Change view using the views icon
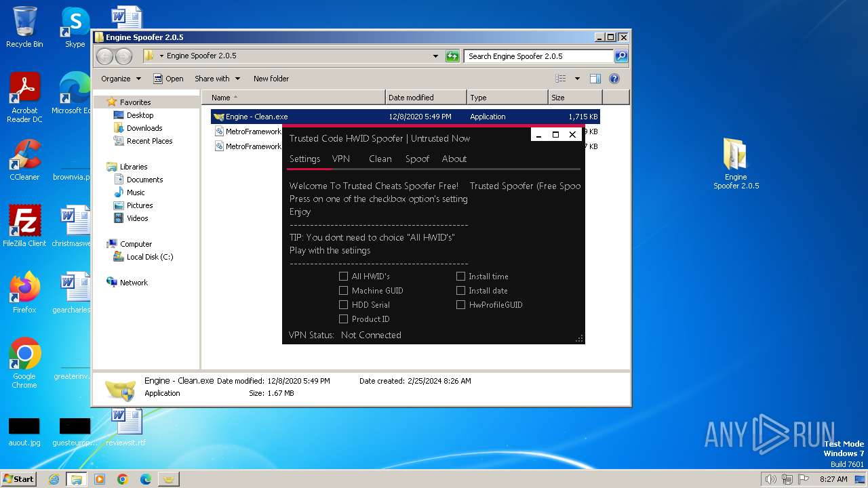868x488 pixels. click(x=560, y=79)
